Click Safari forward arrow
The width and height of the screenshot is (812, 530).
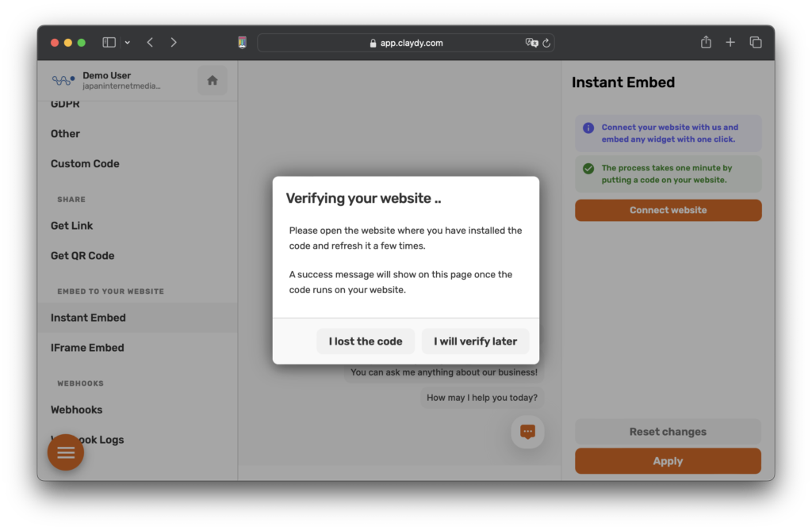point(174,43)
